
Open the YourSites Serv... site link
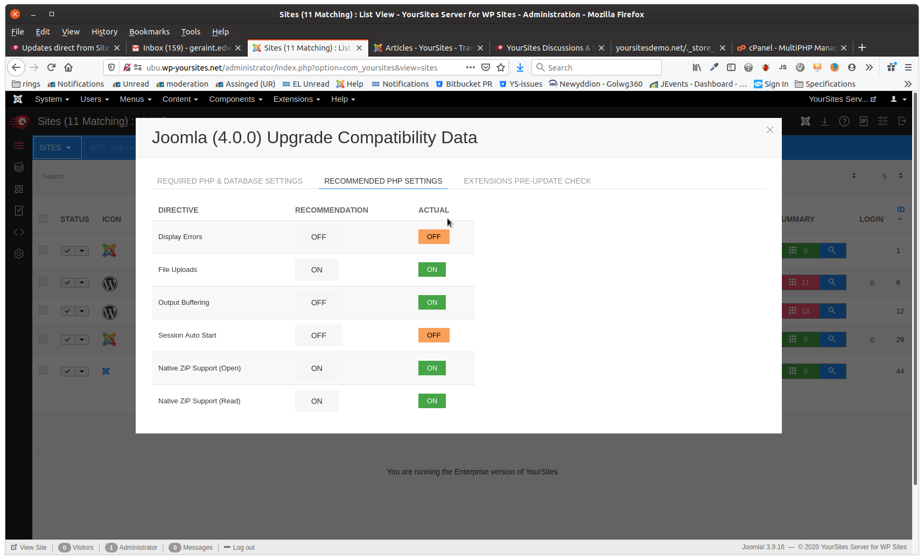click(x=842, y=99)
